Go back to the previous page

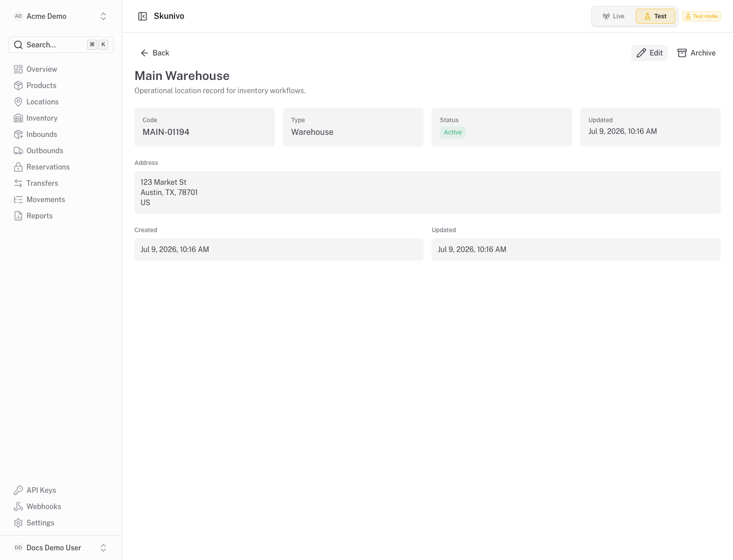(155, 53)
